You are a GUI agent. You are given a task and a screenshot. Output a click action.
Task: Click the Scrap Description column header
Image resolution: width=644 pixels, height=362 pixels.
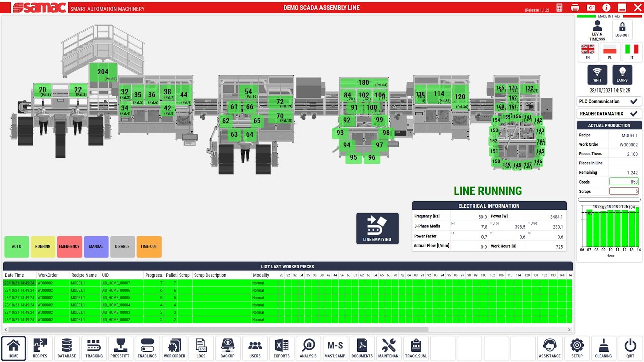[x=221, y=275]
